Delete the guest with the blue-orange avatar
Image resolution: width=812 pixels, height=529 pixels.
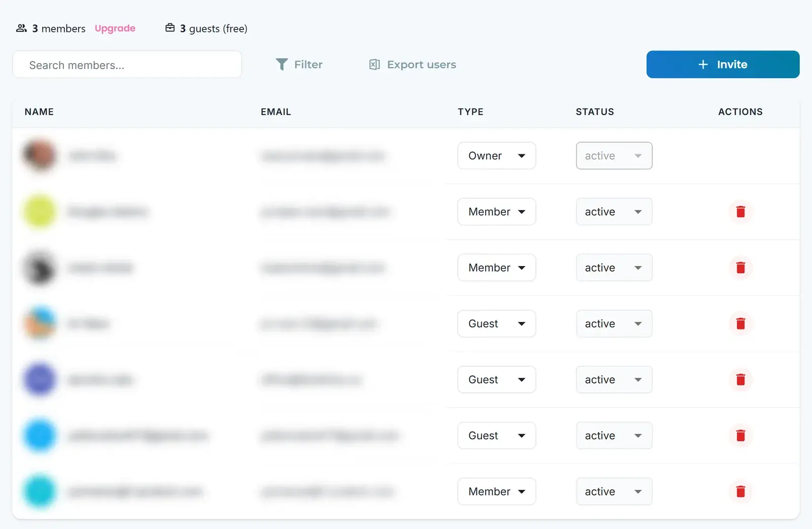click(740, 323)
